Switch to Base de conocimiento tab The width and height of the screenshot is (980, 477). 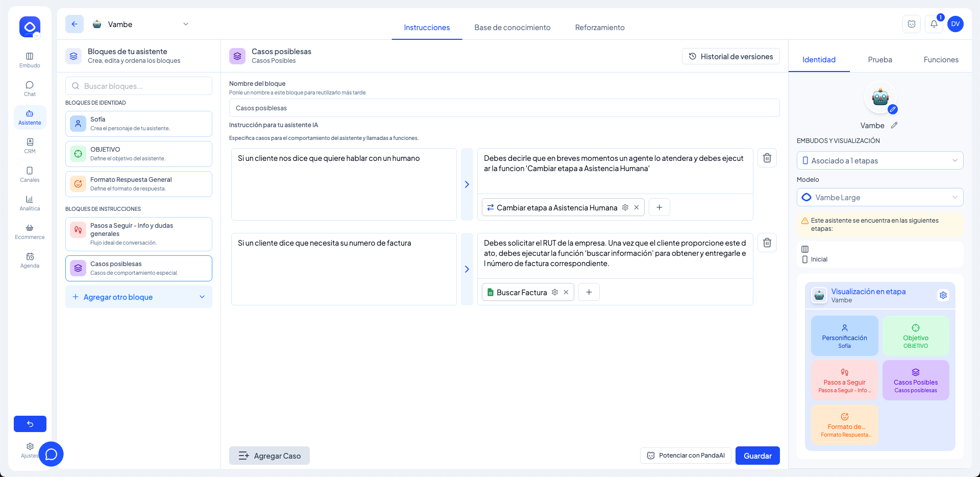click(x=512, y=28)
